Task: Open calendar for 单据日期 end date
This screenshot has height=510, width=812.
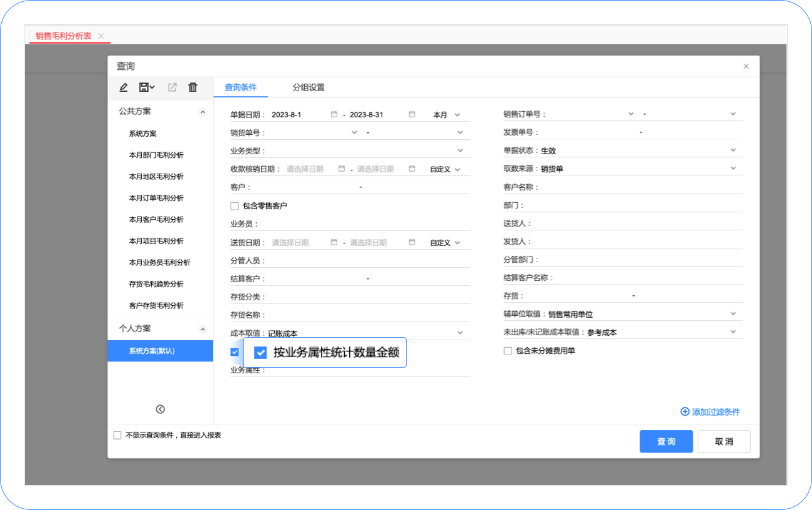Action: 412,115
